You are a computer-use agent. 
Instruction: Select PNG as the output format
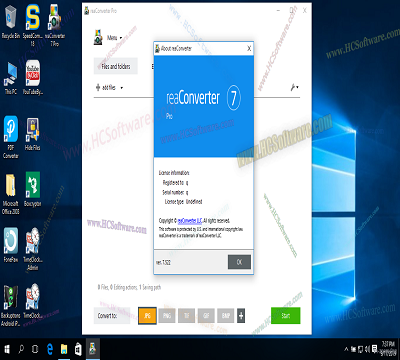[x=167, y=316]
